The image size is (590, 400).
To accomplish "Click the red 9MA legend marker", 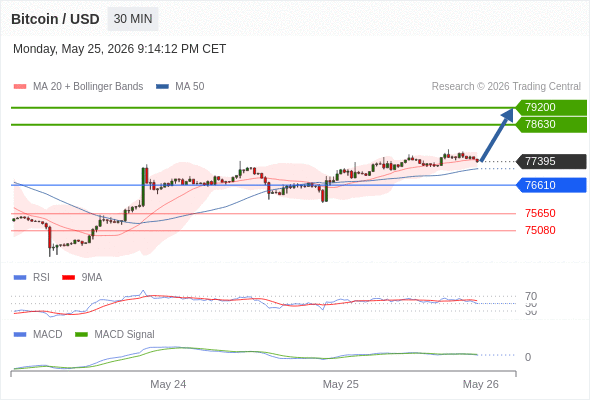I will coord(68,278).
